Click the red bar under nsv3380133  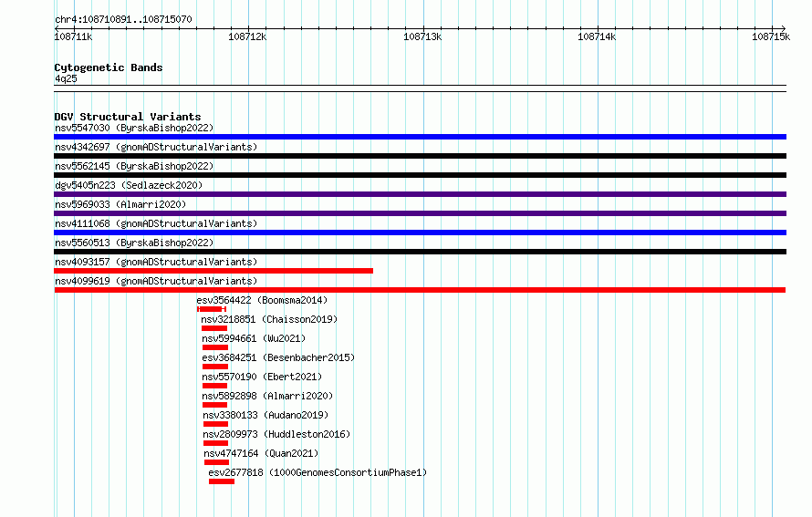click(215, 424)
